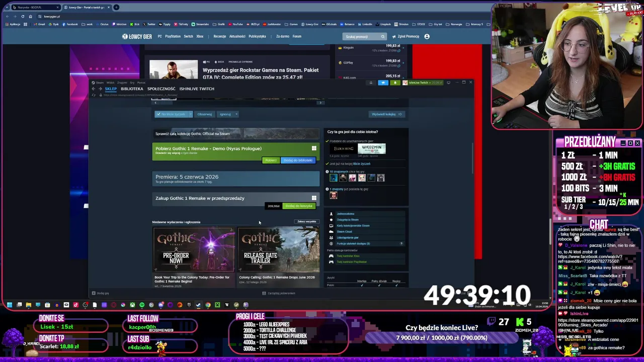Open SPOŁECZNOŚĆ tab in Steam
644x362 pixels.
161,88
